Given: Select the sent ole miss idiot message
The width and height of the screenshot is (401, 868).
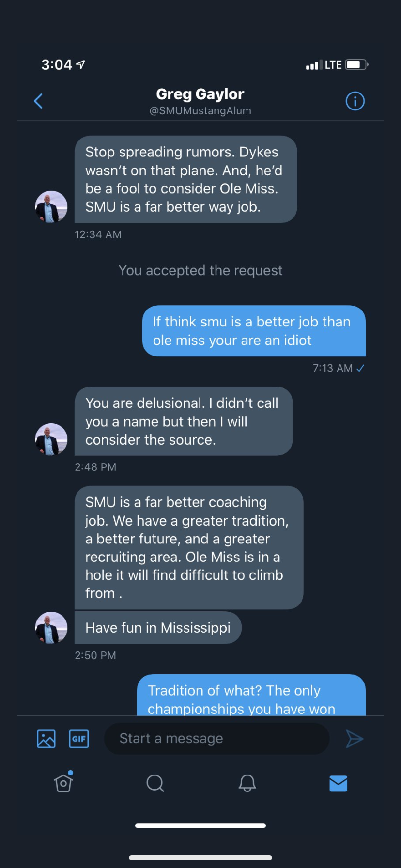Looking at the screenshot, I should 253,331.
